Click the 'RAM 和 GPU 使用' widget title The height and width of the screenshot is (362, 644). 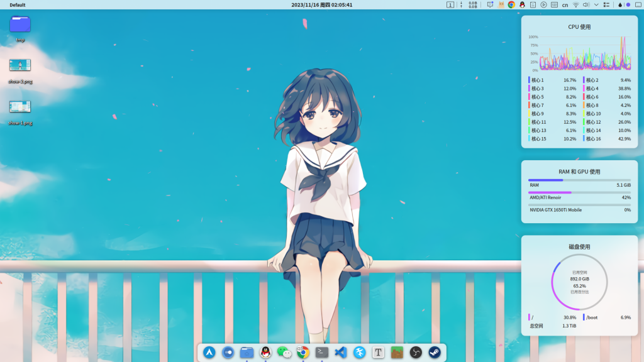579,172
